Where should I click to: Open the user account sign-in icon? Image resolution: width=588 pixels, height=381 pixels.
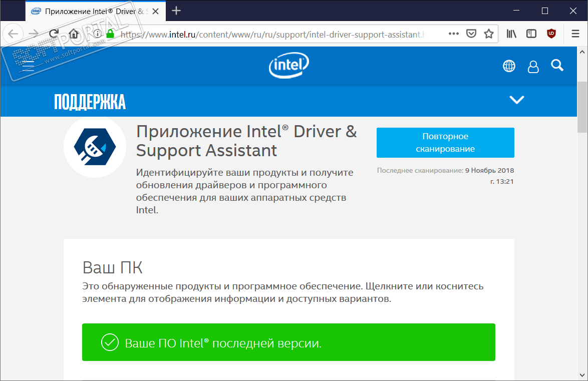coord(533,67)
